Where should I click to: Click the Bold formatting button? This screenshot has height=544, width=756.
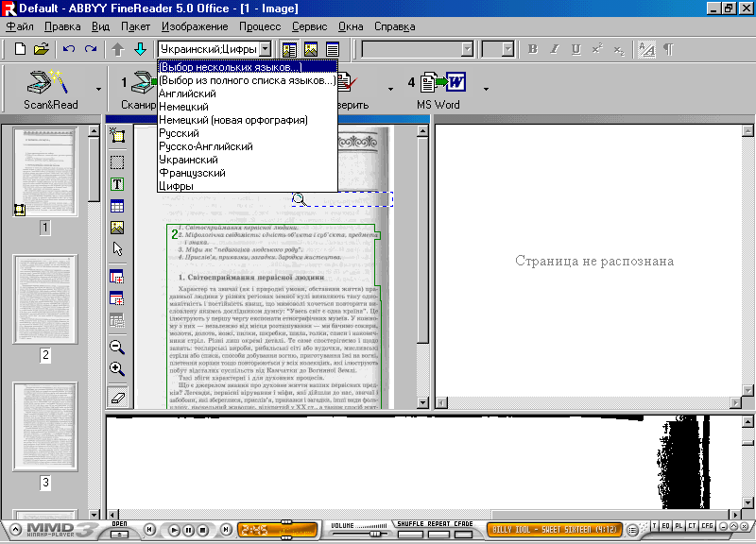(533, 49)
